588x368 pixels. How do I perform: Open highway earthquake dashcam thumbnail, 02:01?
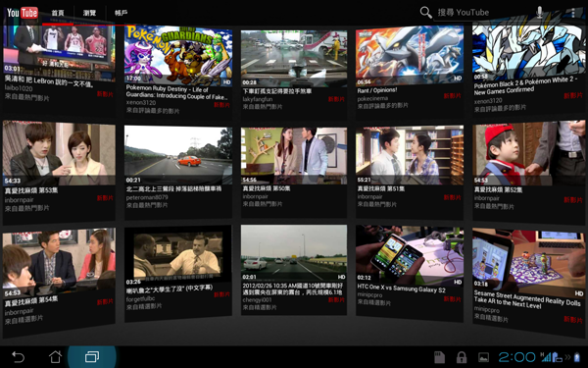pos(294,253)
